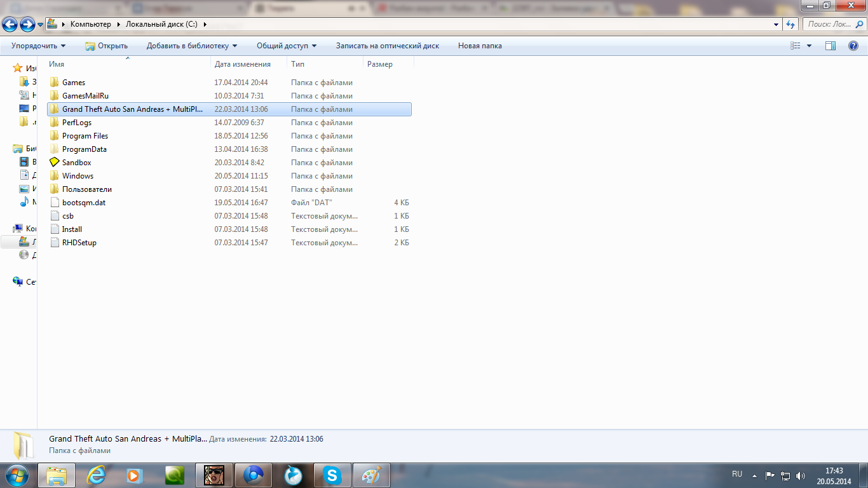Click the Файл "DAT" type cell
The width and height of the screenshot is (868, 488).
point(311,203)
